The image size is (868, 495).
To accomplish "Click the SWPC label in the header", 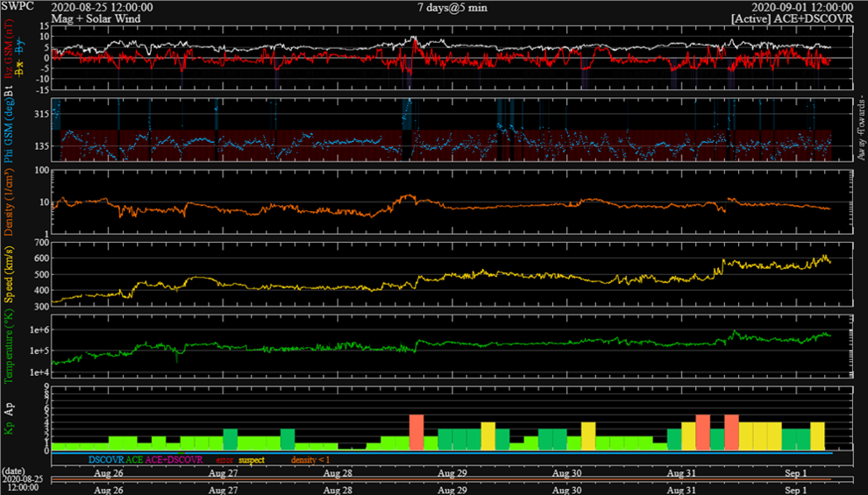I will click(x=18, y=6).
